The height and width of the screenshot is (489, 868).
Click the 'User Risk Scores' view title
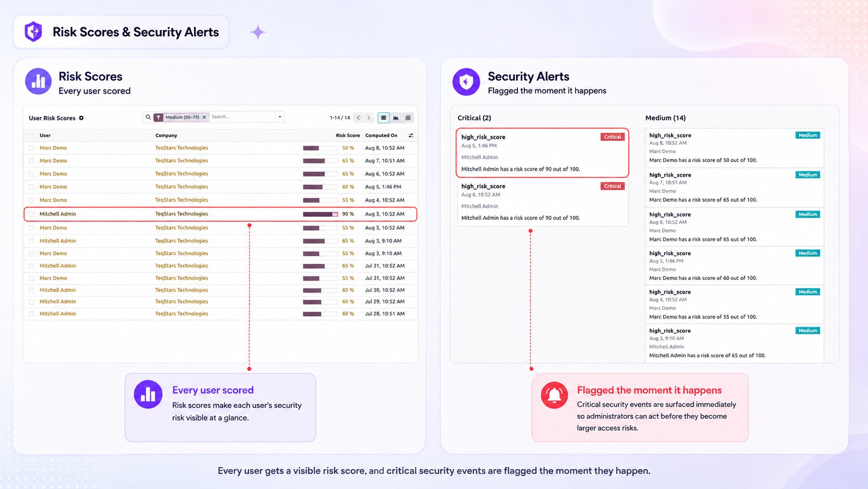[x=52, y=118]
